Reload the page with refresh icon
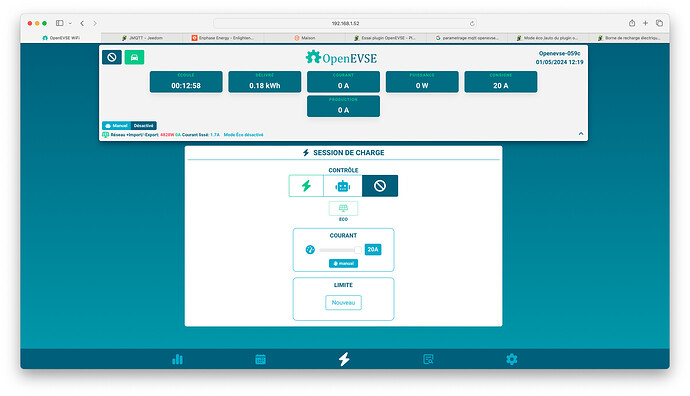This screenshot has height=396, width=690. 472,23
